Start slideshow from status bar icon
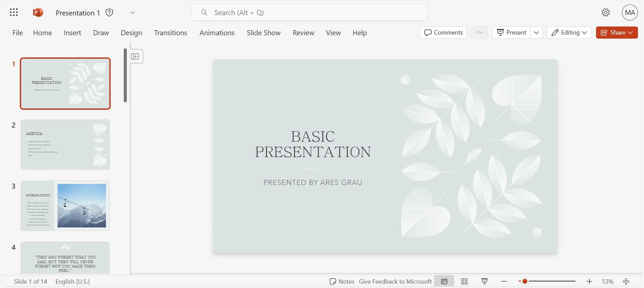This screenshot has height=288, width=644. (484, 282)
